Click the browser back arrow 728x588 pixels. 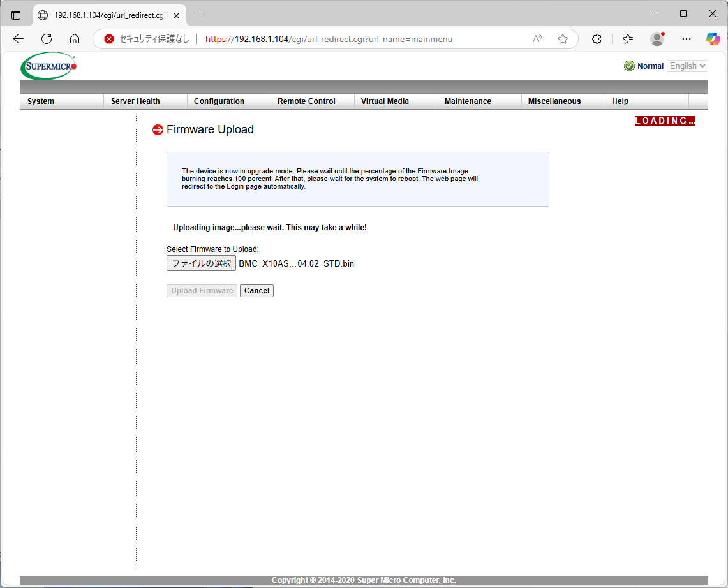click(18, 39)
